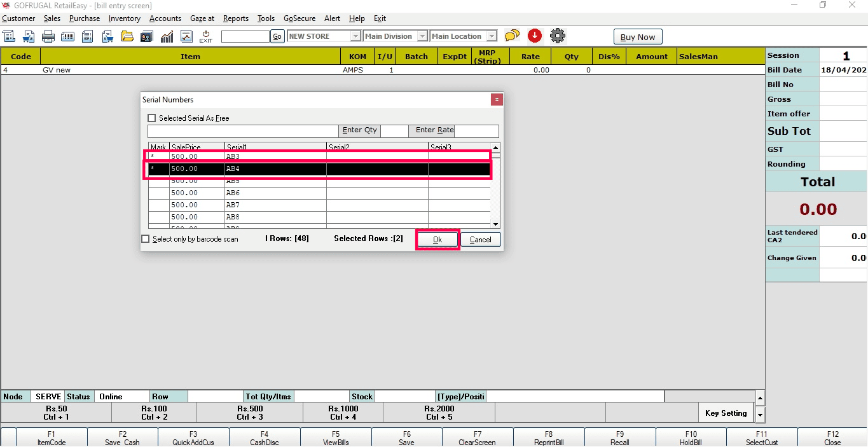Image resolution: width=868 pixels, height=447 pixels.
Task: Click the F9 Recall button
Action: tap(620, 438)
